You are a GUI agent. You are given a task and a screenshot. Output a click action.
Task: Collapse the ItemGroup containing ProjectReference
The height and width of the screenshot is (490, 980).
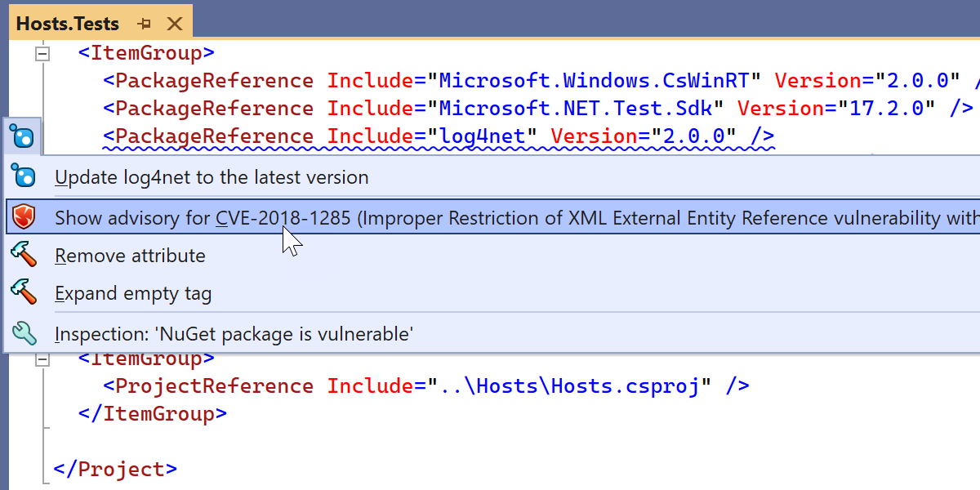coord(42,359)
